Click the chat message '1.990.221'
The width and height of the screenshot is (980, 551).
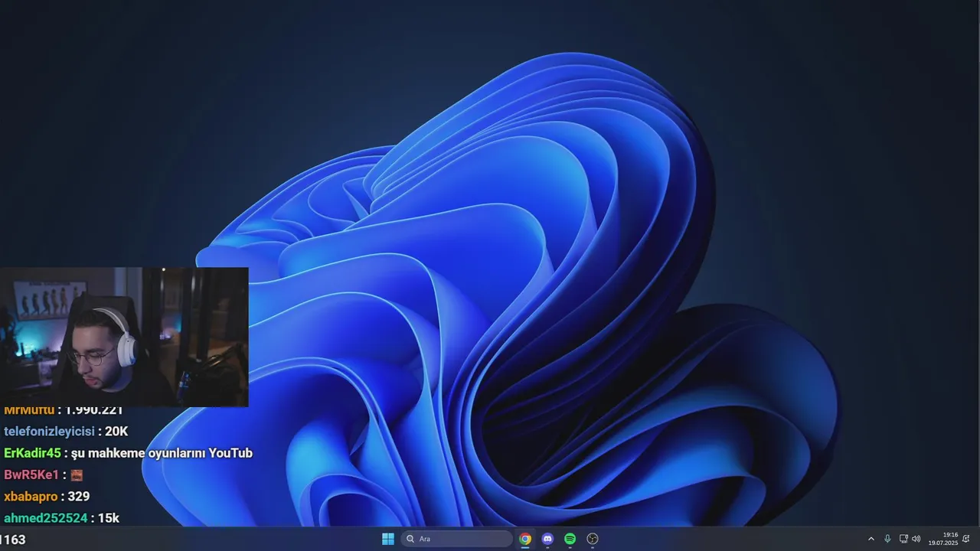tap(94, 410)
